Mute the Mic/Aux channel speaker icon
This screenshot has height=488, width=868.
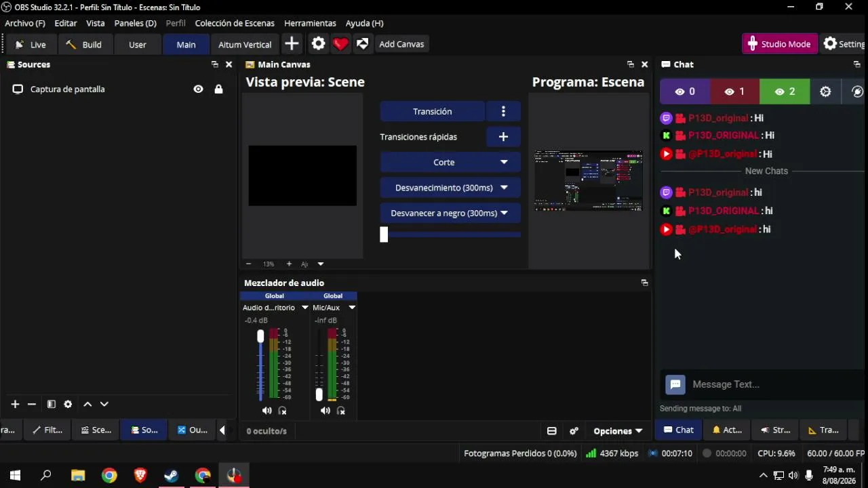pyautogui.click(x=325, y=411)
